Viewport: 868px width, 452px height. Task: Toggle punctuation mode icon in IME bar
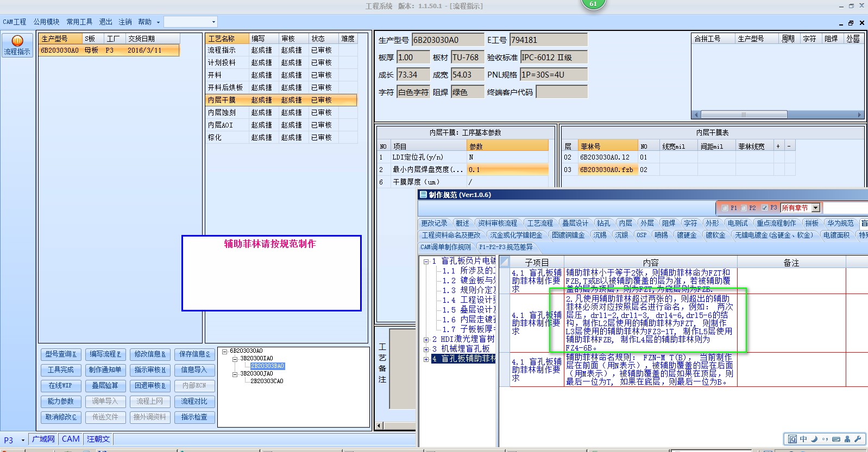825,439
